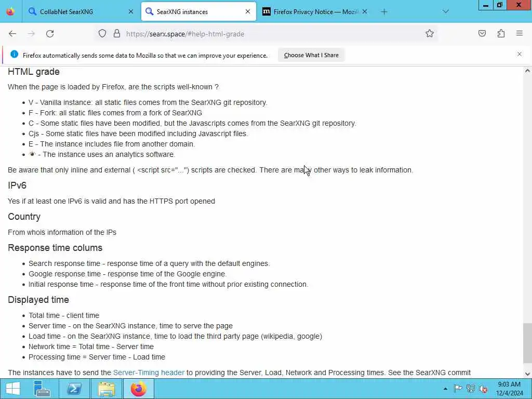
Task: Click 'From whois information of the IPs' text
Action: point(62,232)
